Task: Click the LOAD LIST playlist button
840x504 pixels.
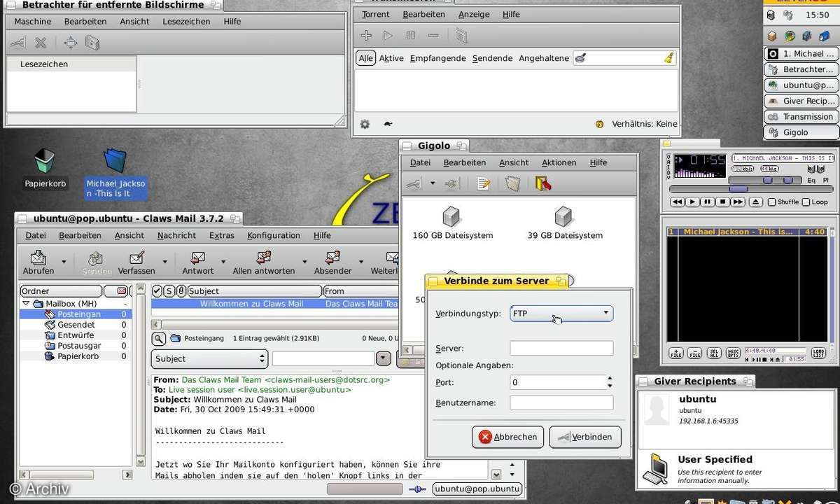Action: click(818, 353)
